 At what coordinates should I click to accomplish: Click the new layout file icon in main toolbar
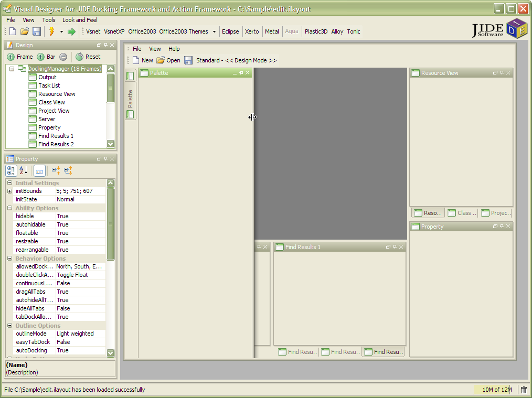click(x=13, y=31)
